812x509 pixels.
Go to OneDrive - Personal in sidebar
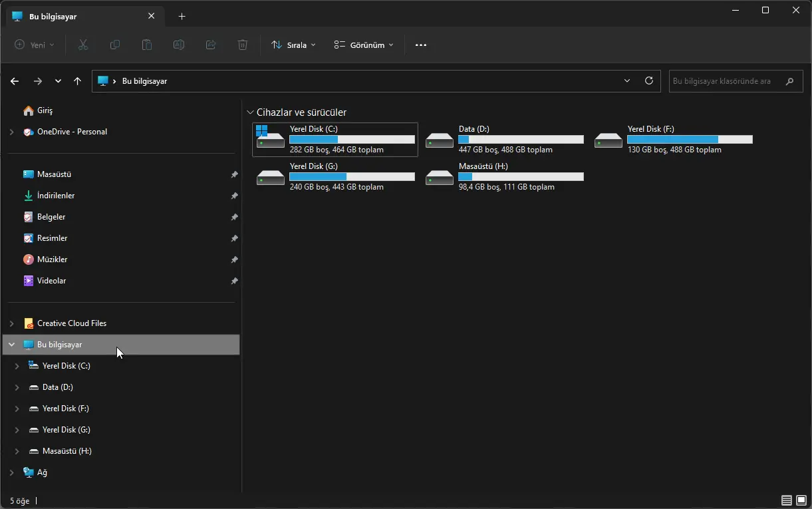pyautogui.click(x=70, y=132)
